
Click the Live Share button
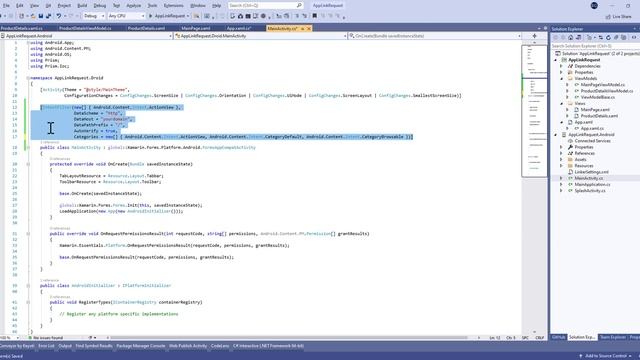click(619, 17)
